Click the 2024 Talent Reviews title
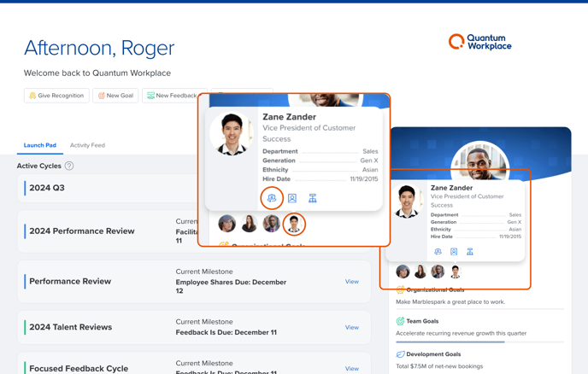Image resolution: width=588 pixels, height=374 pixels. click(x=70, y=327)
